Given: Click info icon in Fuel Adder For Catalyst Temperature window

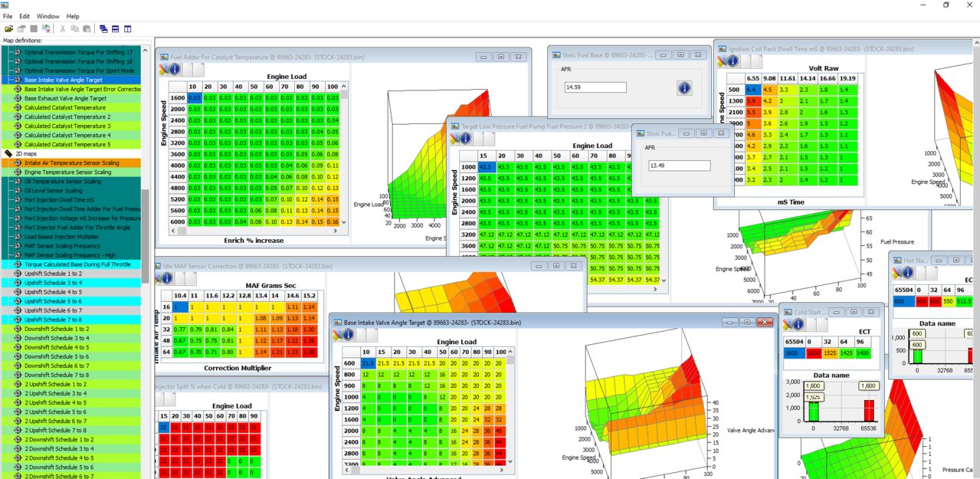Looking at the screenshot, I should pos(174,69).
